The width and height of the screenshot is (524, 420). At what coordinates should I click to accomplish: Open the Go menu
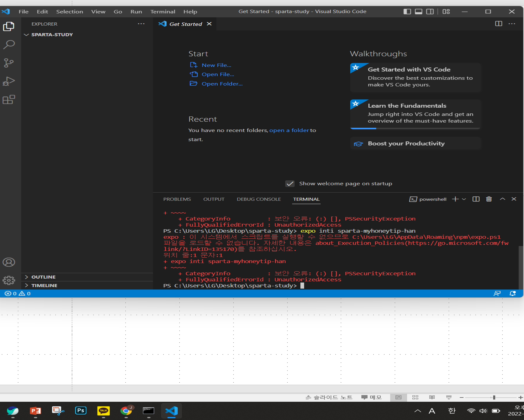118,12
